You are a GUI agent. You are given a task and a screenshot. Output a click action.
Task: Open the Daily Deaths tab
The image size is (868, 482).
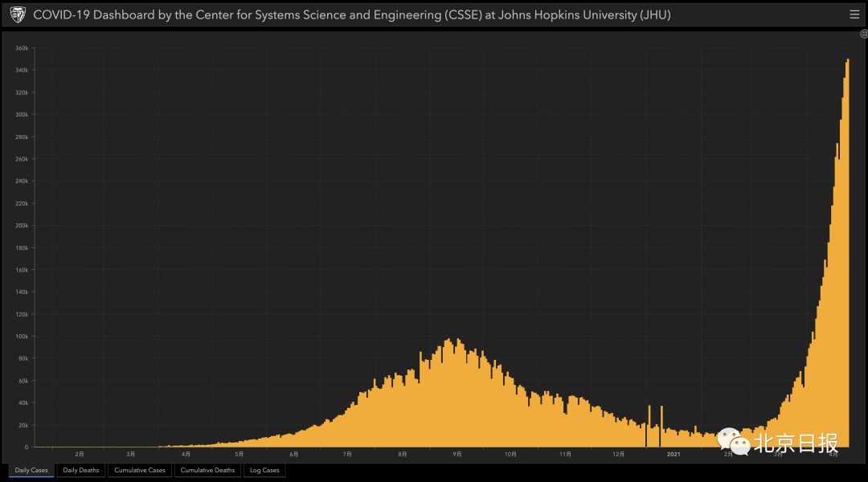(x=81, y=470)
